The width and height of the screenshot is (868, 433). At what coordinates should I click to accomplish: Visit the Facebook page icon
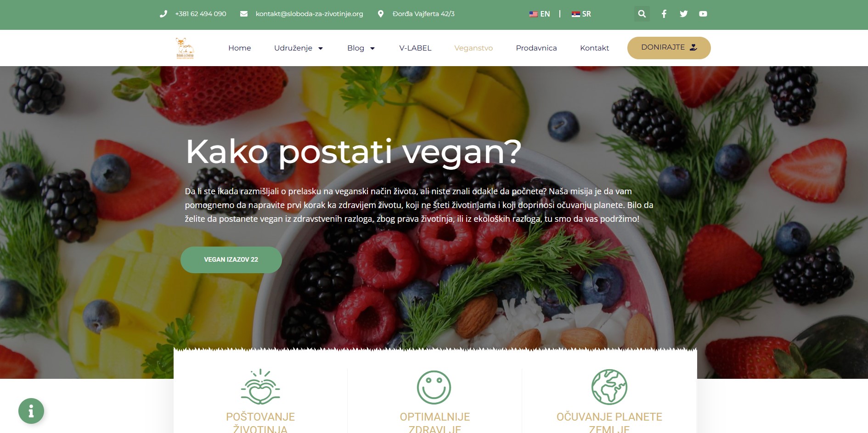[x=664, y=14]
